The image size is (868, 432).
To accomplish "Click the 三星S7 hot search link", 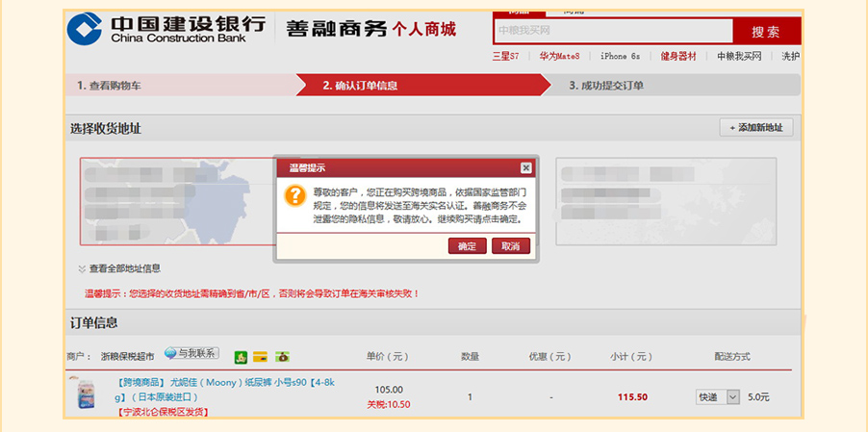I will click(505, 56).
